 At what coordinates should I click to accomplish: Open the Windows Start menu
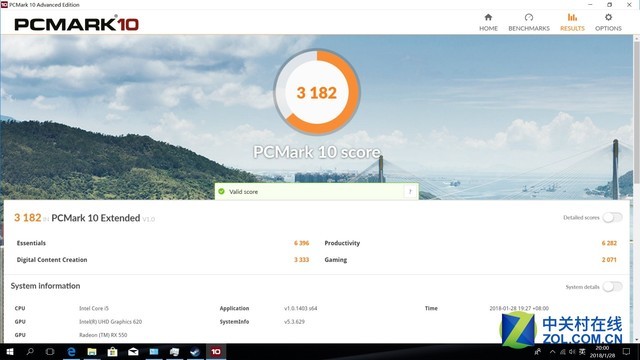[x=9, y=351]
